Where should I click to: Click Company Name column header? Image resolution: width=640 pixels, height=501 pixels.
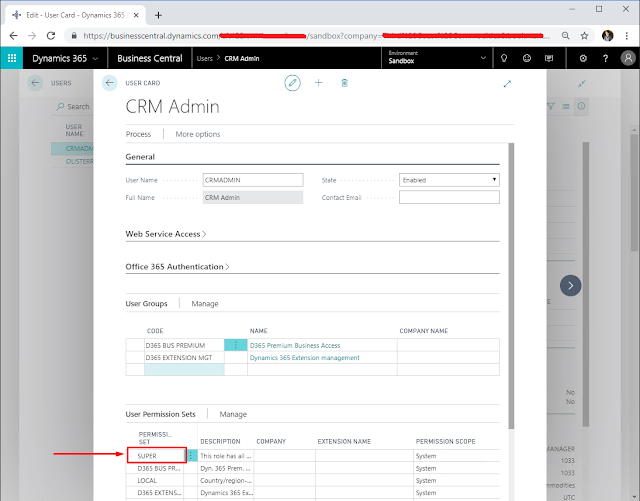(423, 331)
